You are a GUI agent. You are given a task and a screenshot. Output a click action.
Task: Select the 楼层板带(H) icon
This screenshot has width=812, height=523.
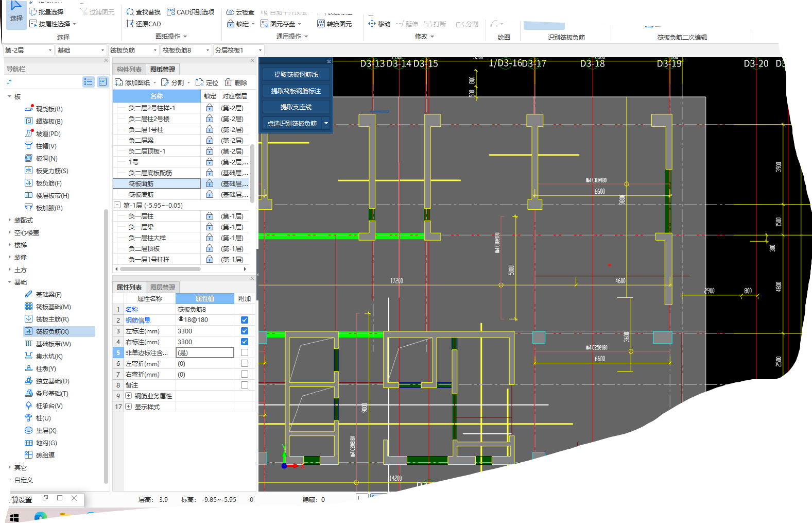point(28,195)
